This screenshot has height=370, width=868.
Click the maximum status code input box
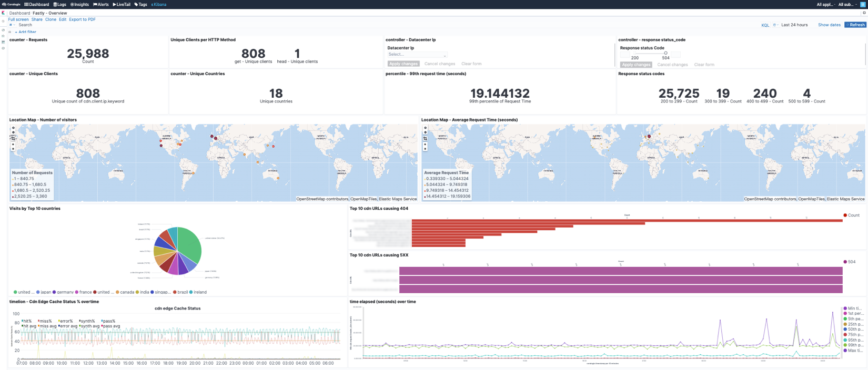[676, 54]
